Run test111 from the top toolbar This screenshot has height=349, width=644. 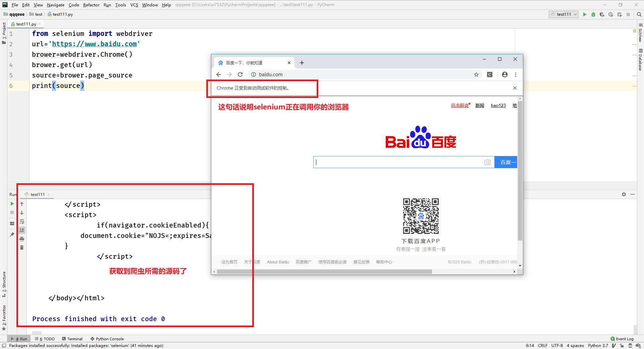[x=585, y=14]
